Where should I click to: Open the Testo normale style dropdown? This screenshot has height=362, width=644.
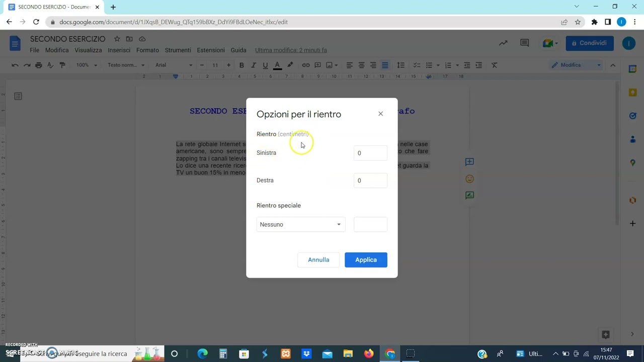coord(126,65)
